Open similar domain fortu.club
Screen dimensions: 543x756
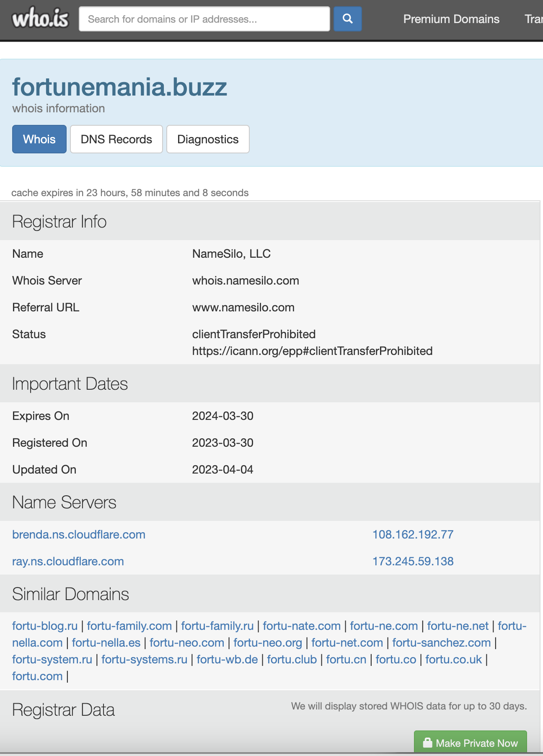pos(292,660)
